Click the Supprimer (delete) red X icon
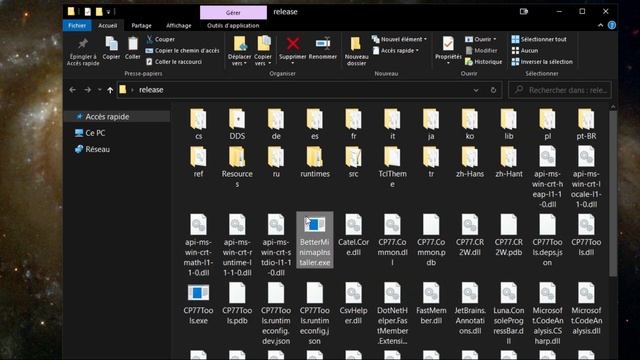Image resolution: width=640 pixels, height=360 pixels. [293, 43]
